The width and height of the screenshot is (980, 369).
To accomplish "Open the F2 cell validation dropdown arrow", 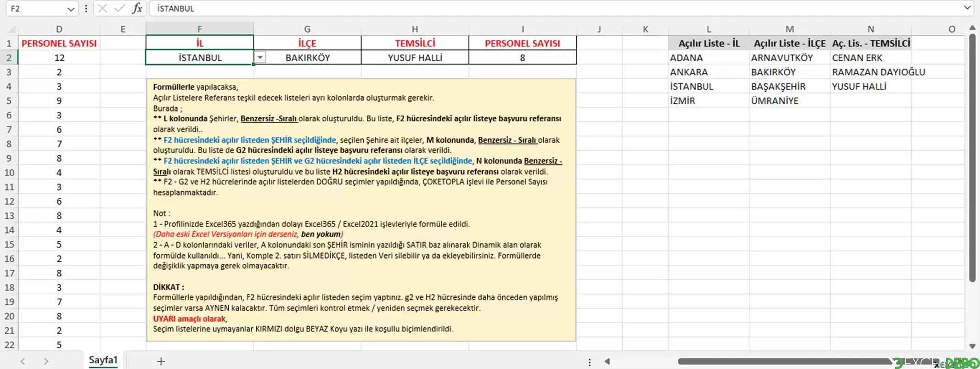I will (x=260, y=57).
